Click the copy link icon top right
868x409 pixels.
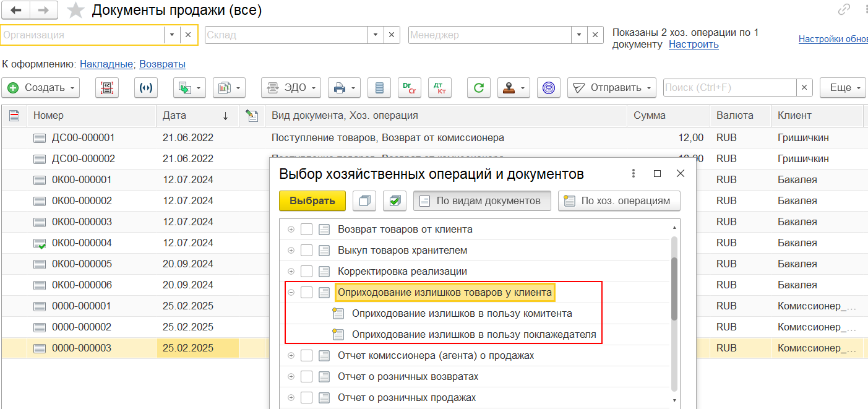(x=844, y=10)
